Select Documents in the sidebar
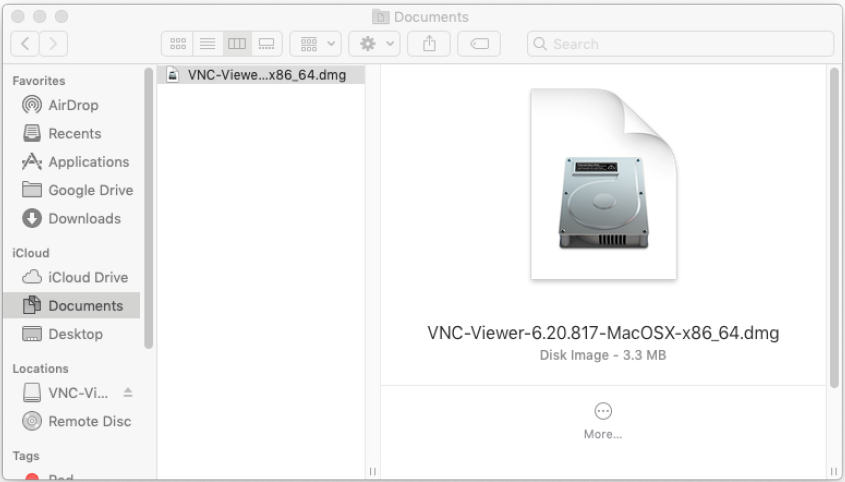 (x=72, y=306)
